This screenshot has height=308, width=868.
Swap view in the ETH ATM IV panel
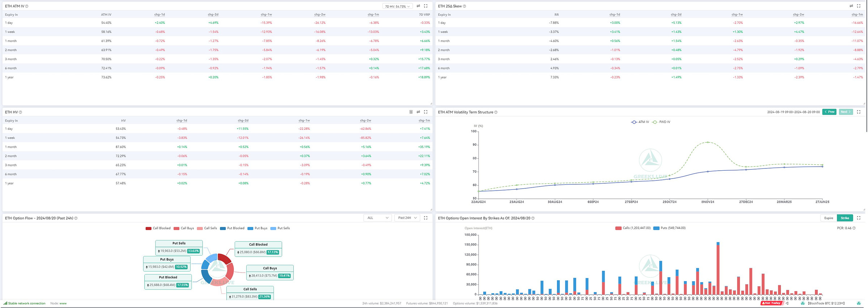pos(418,6)
